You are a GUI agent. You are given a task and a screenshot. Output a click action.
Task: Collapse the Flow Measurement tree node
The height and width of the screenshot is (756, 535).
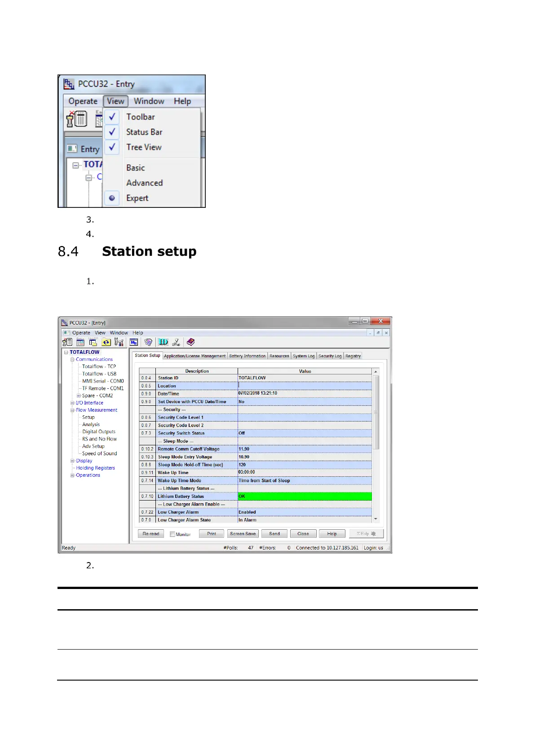point(72,410)
